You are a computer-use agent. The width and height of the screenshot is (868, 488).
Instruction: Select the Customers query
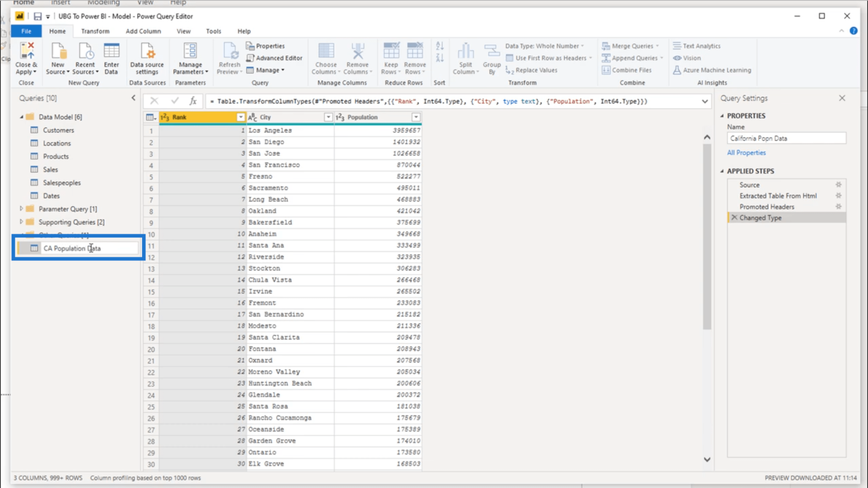click(x=58, y=130)
